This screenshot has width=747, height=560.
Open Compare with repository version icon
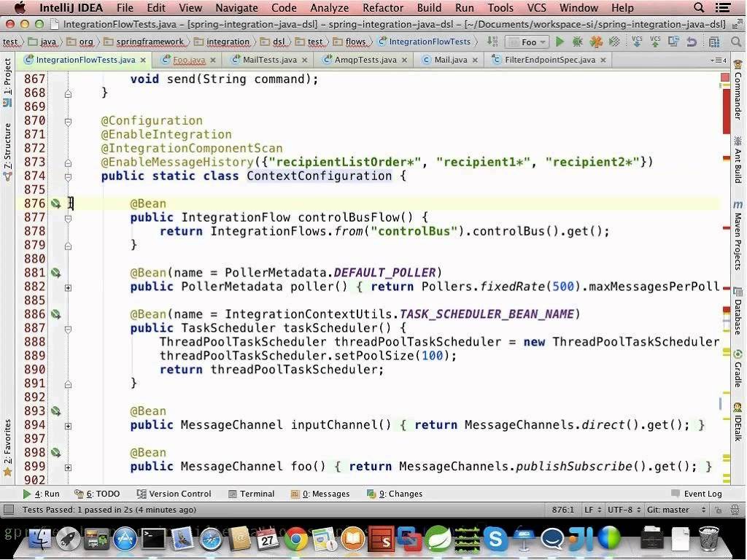click(x=673, y=42)
